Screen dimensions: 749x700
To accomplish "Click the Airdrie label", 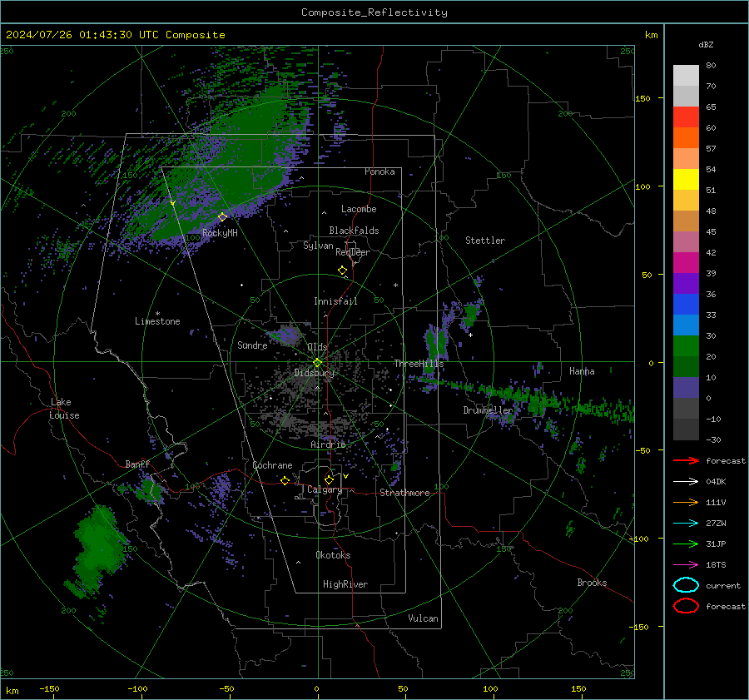I will pyautogui.click(x=328, y=444).
